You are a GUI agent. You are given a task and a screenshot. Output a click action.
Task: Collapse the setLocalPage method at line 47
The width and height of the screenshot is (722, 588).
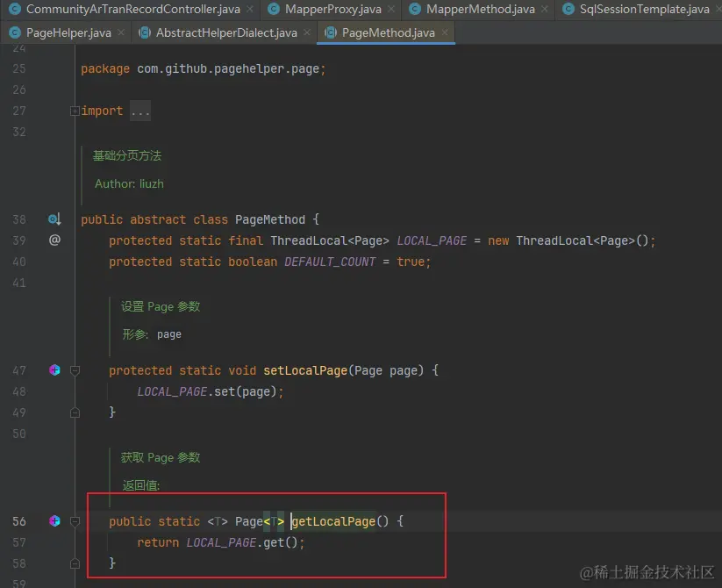pyautogui.click(x=75, y=370)
